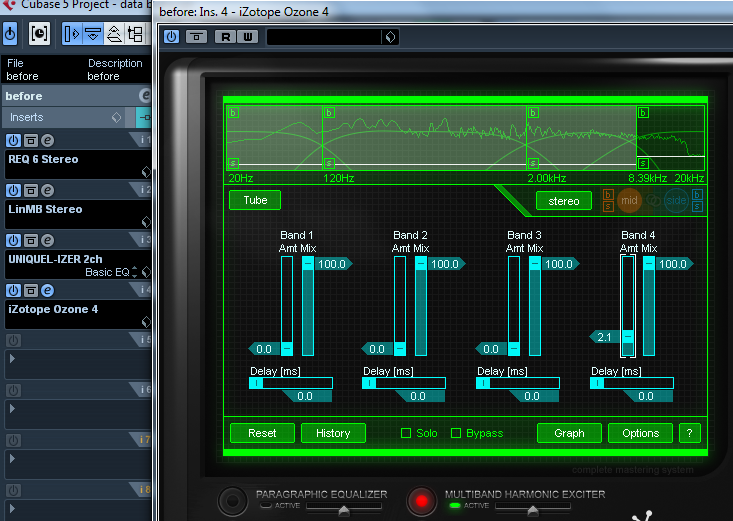
Task: Enable the Solo checkbox
Action: [x=406, y=433]
